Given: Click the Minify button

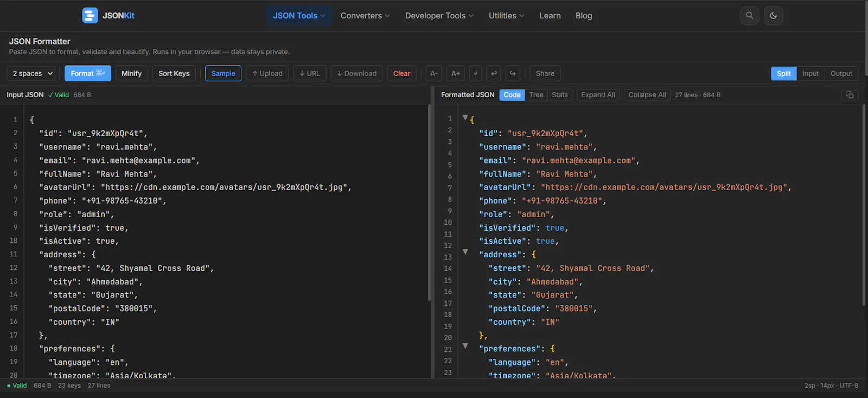Looking at the screenshot, I should pyautogui.click(x=131, y=73).
